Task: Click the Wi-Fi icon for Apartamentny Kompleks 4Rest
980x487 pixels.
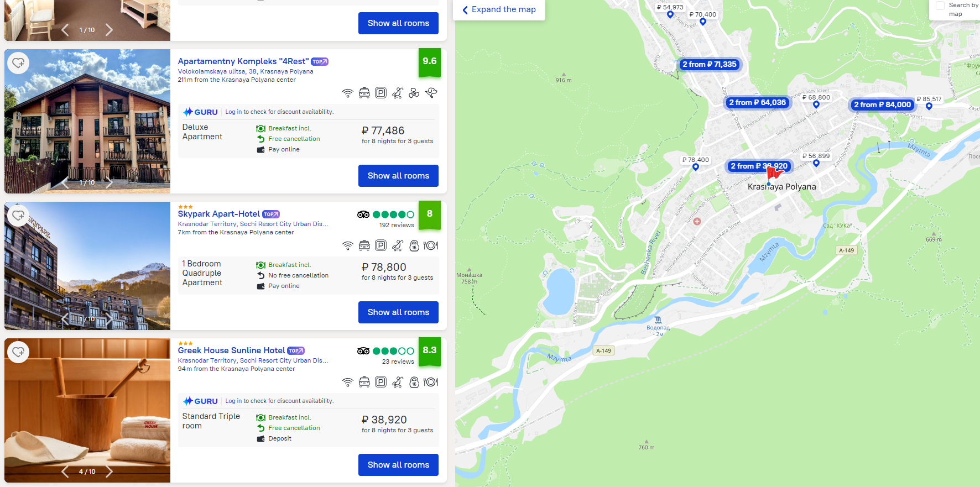Action: click(x=347, y=93)
